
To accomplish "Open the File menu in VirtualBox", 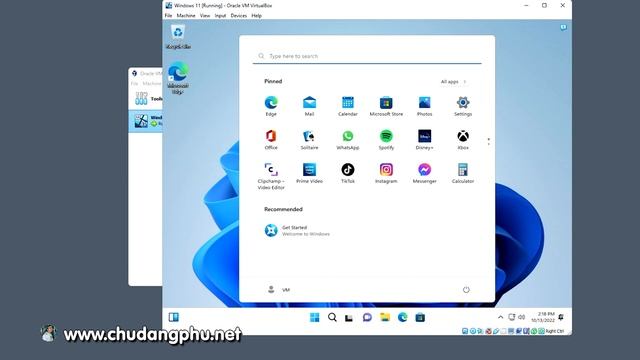I will coord(168,16).
